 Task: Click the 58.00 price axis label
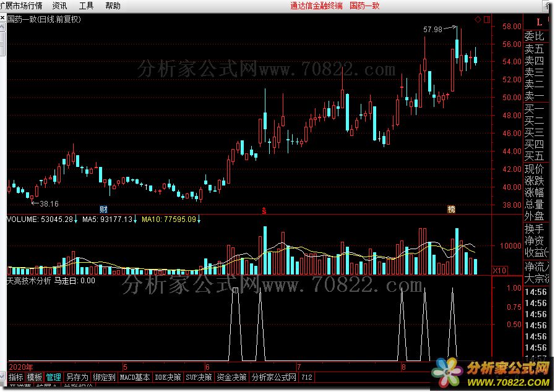click(512, 26)
